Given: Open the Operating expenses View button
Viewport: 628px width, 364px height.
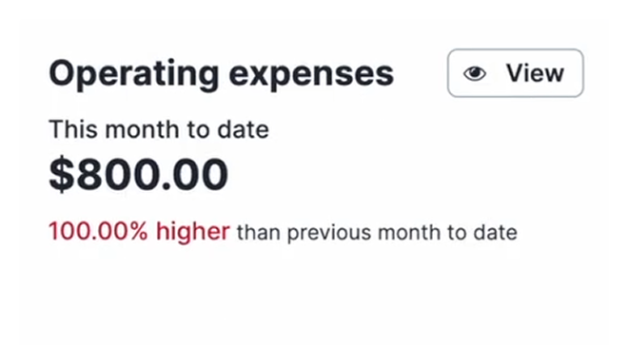Looking at the screenshot, I should (516, 73).
